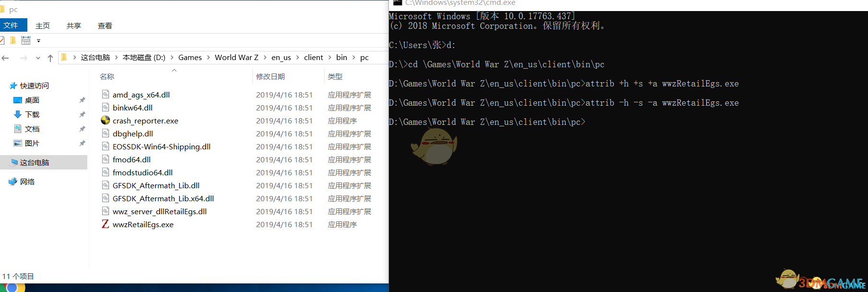Navigate to en_us in the breadcrumb

[281, 58]
